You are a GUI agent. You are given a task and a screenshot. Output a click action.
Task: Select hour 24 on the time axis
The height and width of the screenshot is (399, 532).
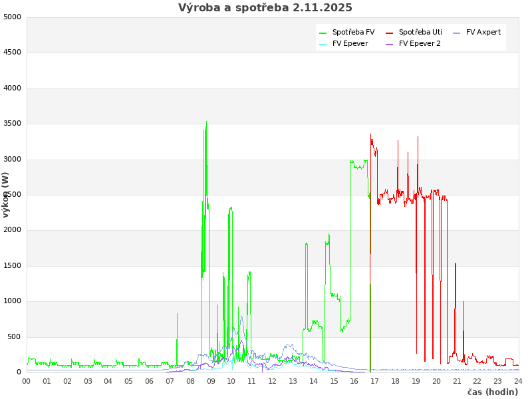click(518, 381)
